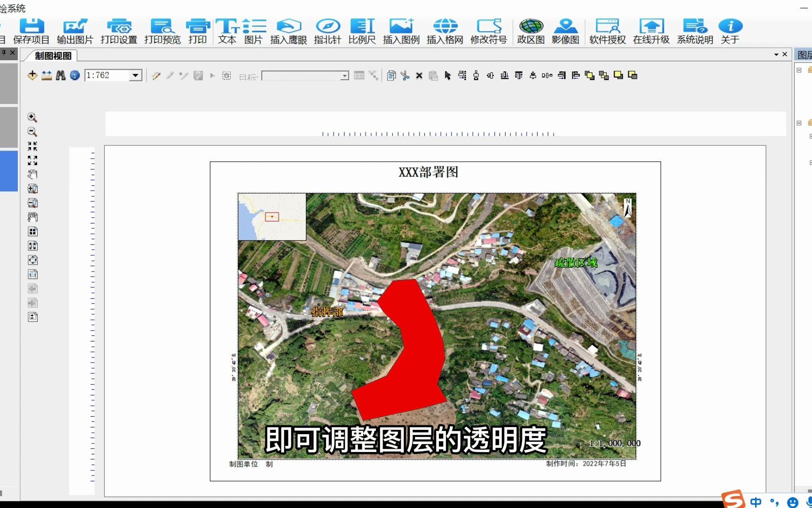Open 系统说明 system manual
Viewport: 812px width, 508px height.
695,31
